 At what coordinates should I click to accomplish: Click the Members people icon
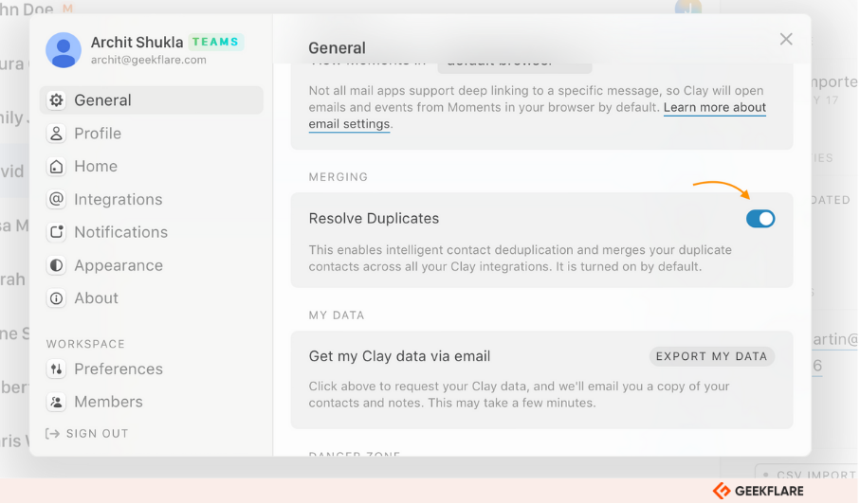coord(57,402)
